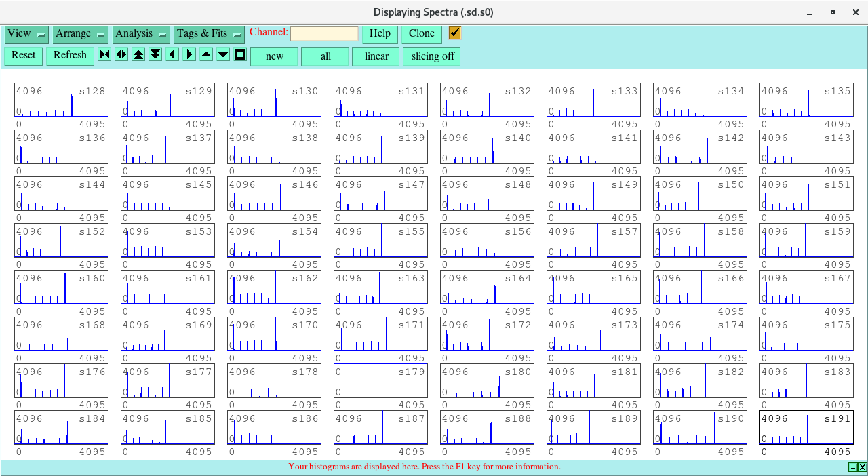The image size is (868, 476).
Task: Toggle the 'linear' scale button
Action: (376, 56)
